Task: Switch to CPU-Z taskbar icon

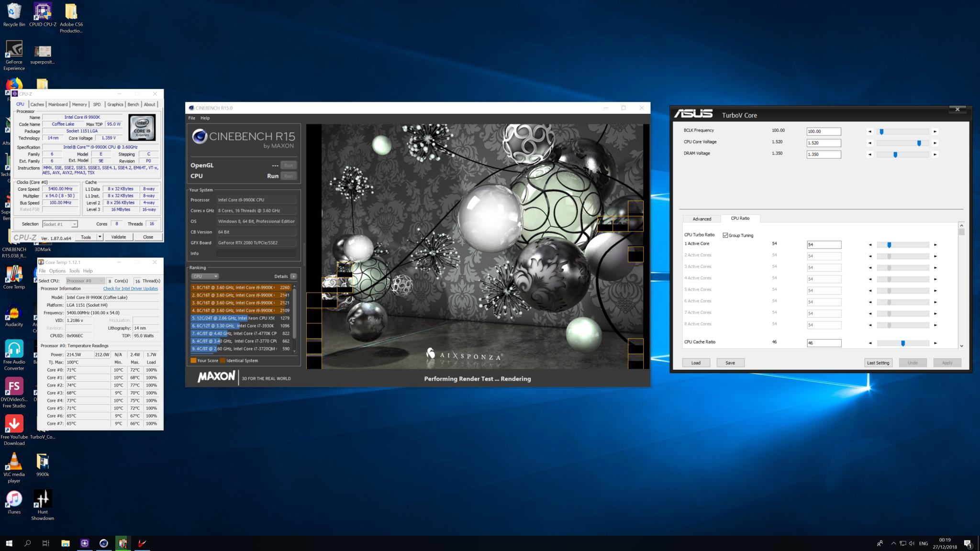Action: 84,543
